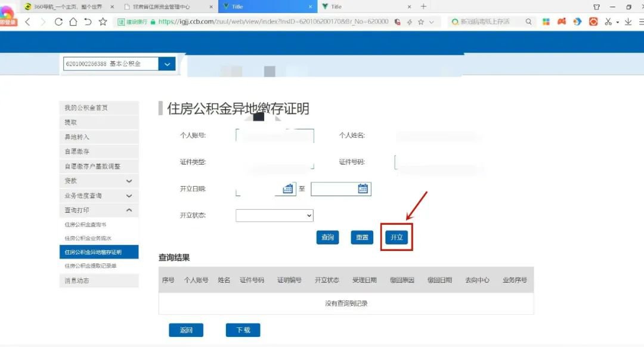Go to the browser home page icon
The height and width of the screenshot is (347, 644).
click(73, 22)
